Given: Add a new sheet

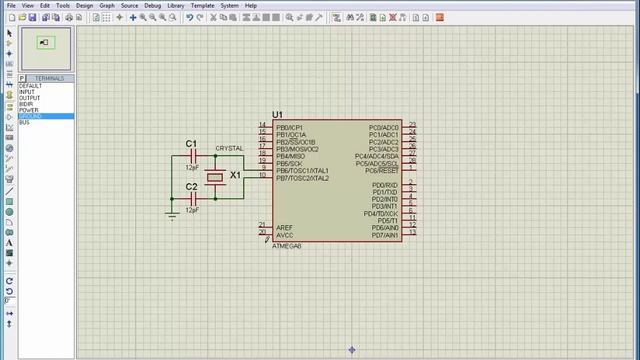Looking at the screenshot, I should [382, 18].
